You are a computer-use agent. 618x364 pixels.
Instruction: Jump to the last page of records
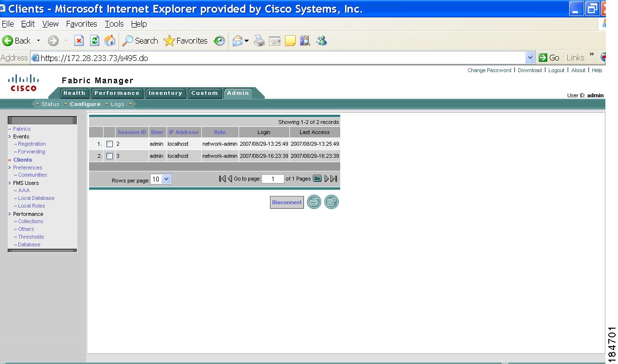pos(334,179)
